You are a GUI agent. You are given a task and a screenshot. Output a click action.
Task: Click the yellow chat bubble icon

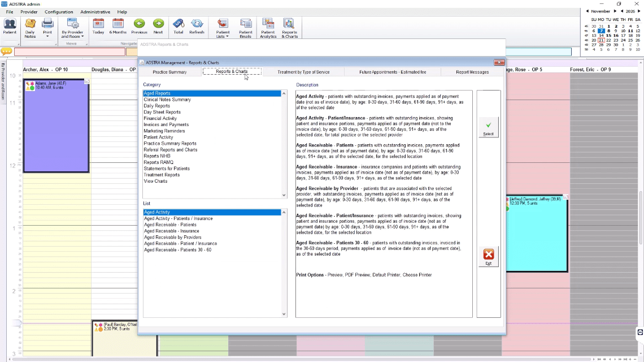coord(6,51)
